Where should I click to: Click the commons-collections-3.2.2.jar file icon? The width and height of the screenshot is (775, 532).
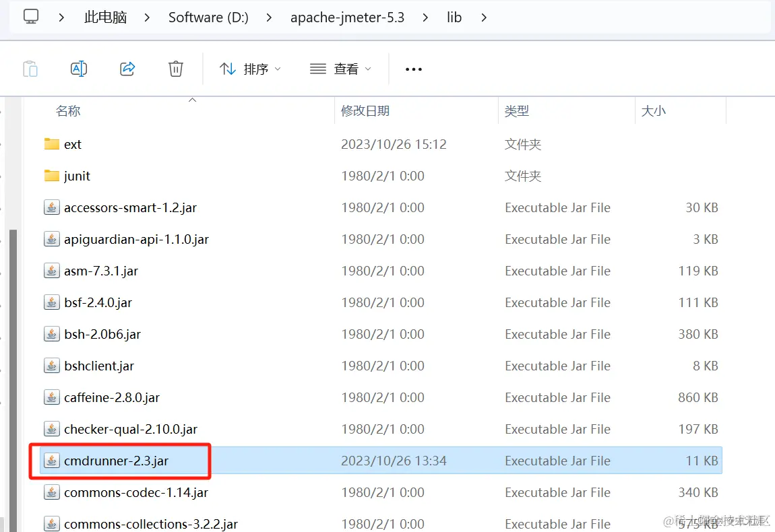point(51,523)
